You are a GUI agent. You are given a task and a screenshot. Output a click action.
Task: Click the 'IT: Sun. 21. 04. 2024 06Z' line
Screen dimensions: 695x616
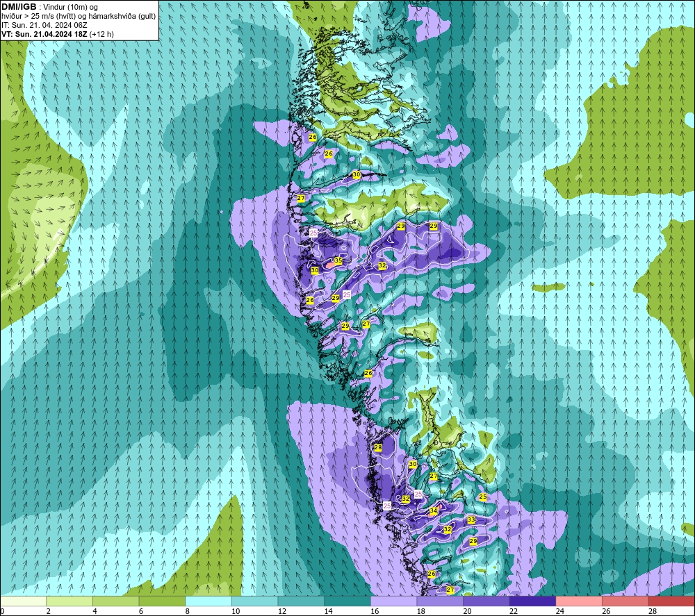(x=44, y=25)
